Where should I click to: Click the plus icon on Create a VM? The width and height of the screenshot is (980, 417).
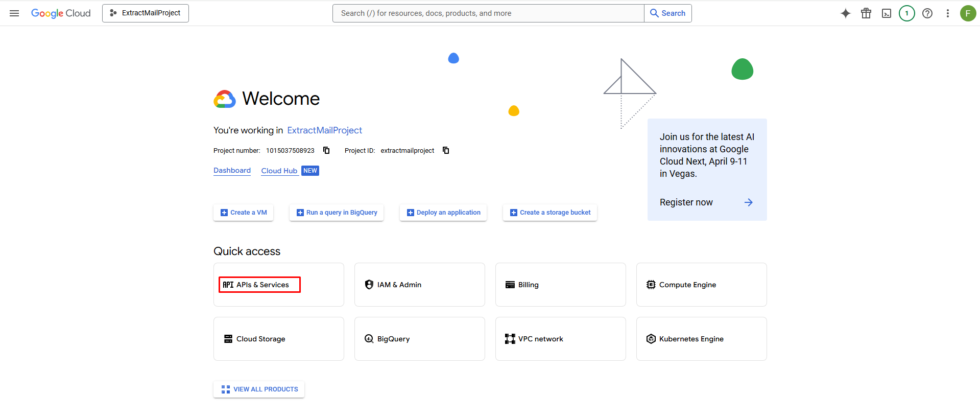coord(224,213)
